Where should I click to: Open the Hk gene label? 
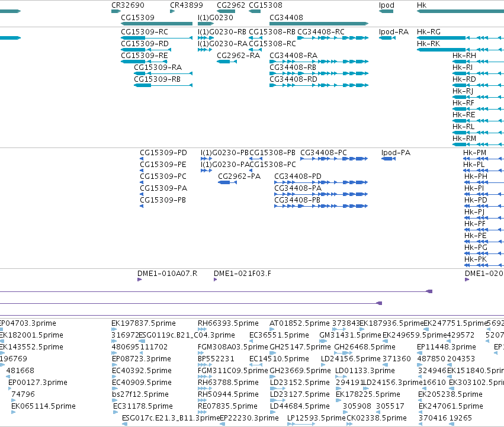422,5
